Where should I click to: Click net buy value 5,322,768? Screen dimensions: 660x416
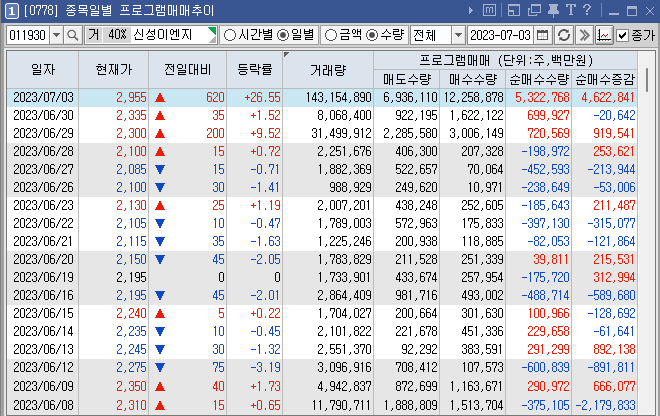542,98
